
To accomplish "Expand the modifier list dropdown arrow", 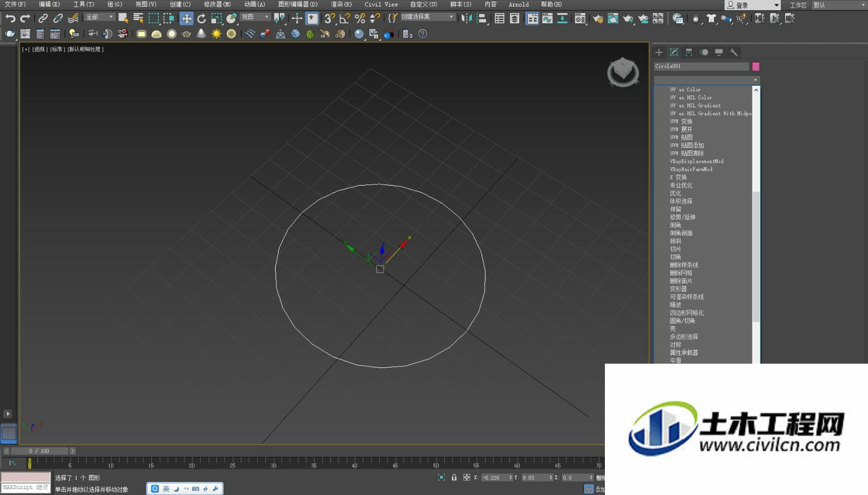I will tap(756, 80).
